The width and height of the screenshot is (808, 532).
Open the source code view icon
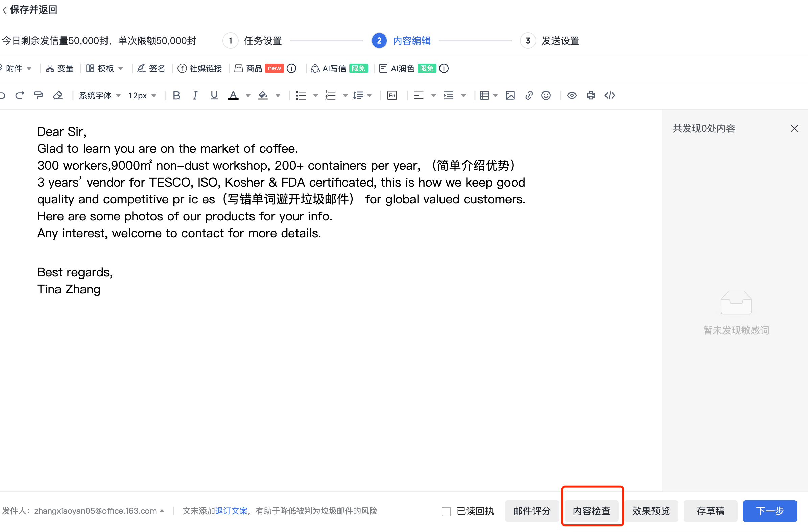coord(610,95)
